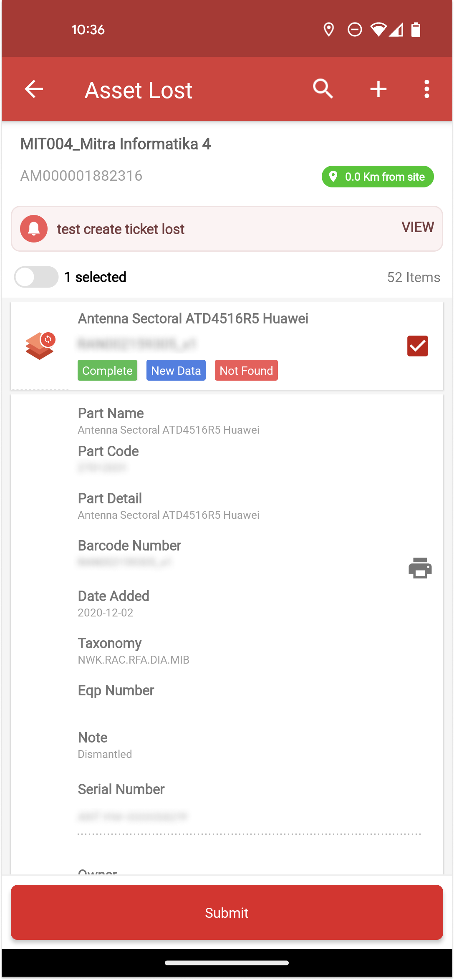Add new asset with plus icon
The width and height of the screenshot is (454, 980).
[378, 89]
